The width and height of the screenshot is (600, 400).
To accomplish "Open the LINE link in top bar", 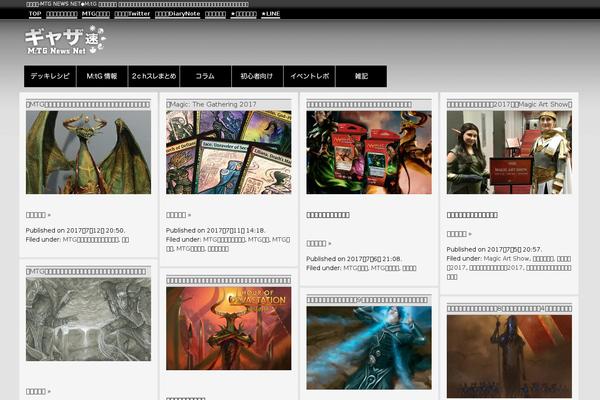I will 271,14.
